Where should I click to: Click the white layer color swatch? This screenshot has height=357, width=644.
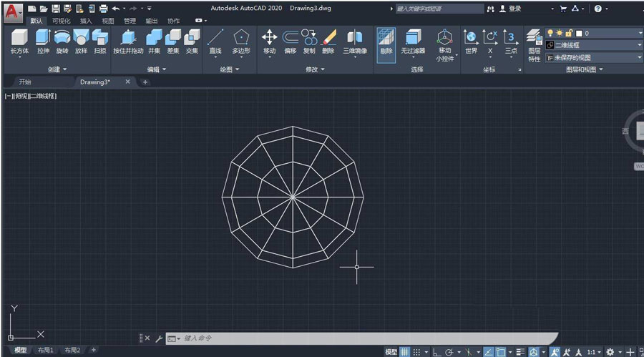[x=579, y=34]
